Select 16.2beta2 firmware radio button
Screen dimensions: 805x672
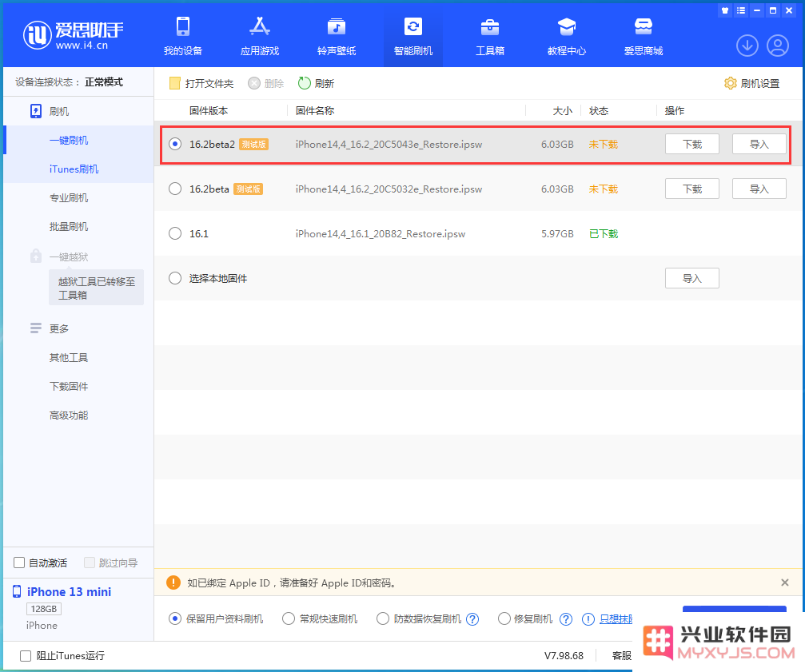tap(175, 144)
